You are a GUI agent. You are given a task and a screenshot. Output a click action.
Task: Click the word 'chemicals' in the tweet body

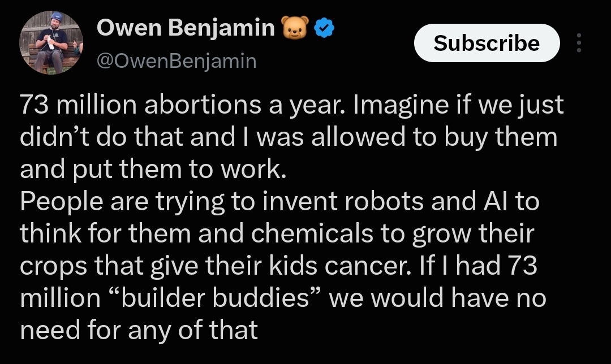(x=312, y=234)
